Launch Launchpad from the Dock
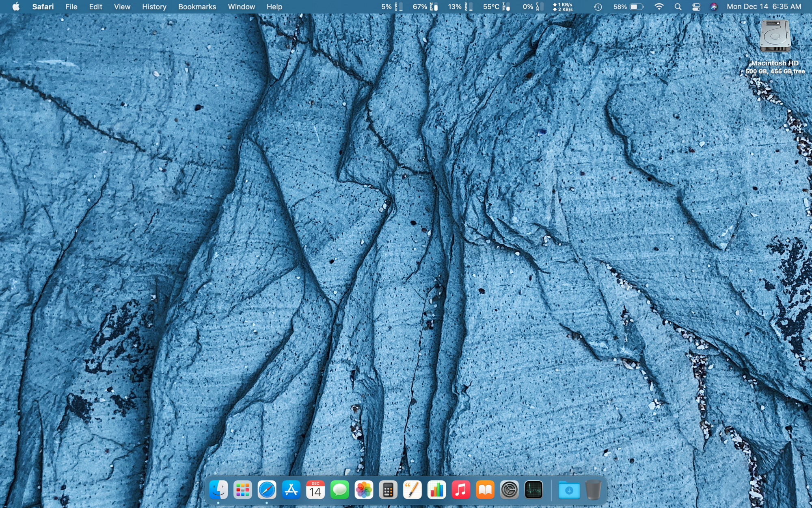812x508 pixels. tap(243, 490)
